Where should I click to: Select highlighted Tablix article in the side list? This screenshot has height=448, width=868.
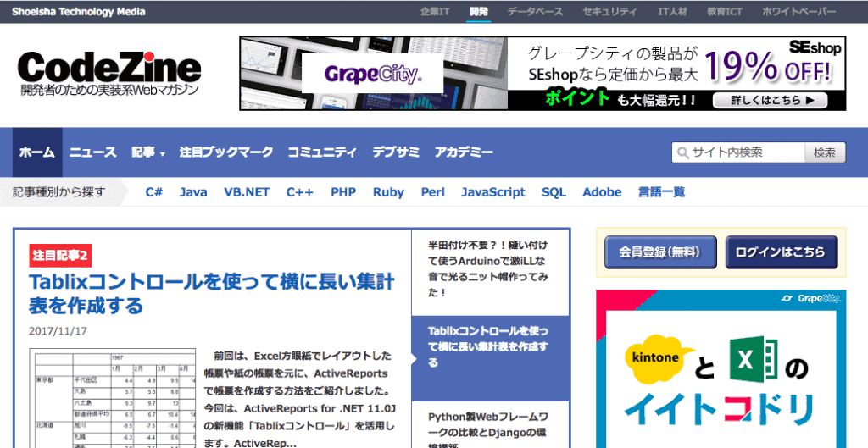[x=491, y=358]
